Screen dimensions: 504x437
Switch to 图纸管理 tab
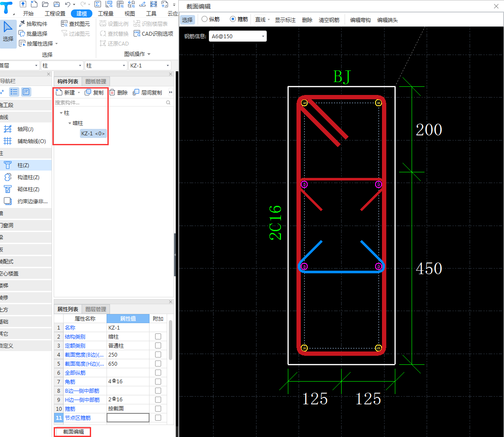96,81
